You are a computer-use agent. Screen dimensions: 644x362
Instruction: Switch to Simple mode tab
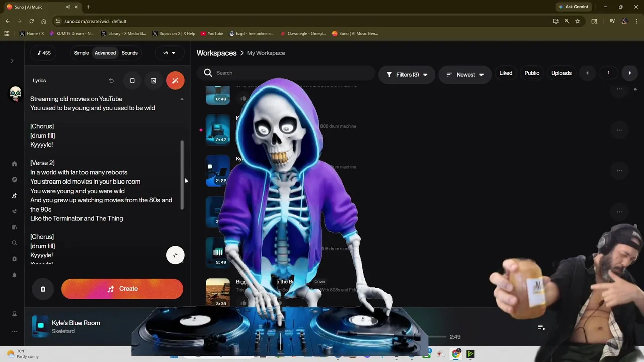coord(82,53)
